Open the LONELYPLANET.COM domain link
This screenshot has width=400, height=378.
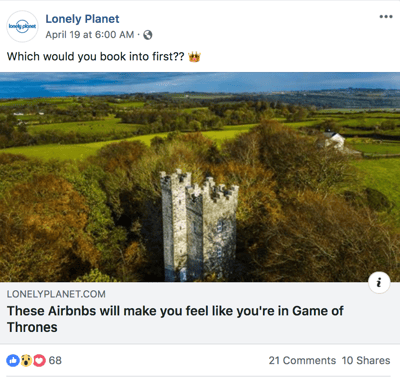pyautogui.click(x=56, y=294)
